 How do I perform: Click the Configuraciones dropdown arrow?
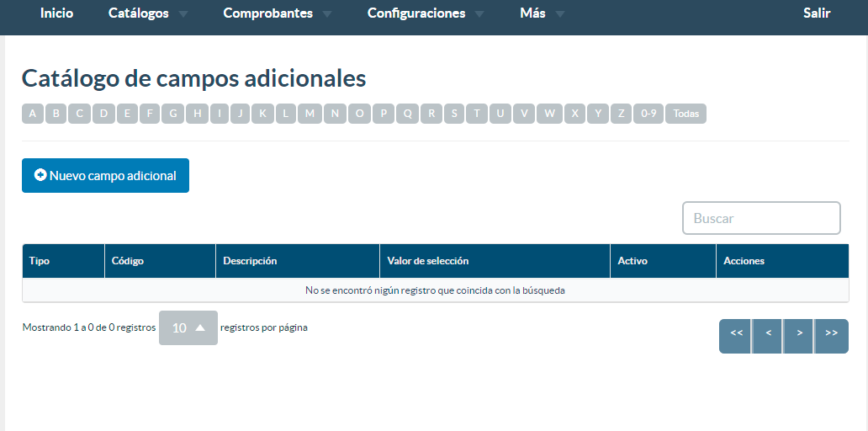click(479, 14)
